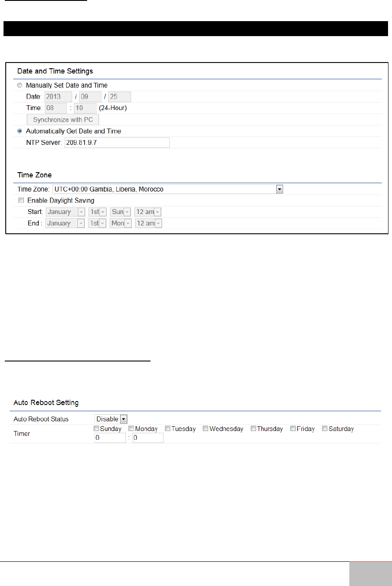
Task: Open the Start weekday Sun dropdown
Action: pos(121,212)
